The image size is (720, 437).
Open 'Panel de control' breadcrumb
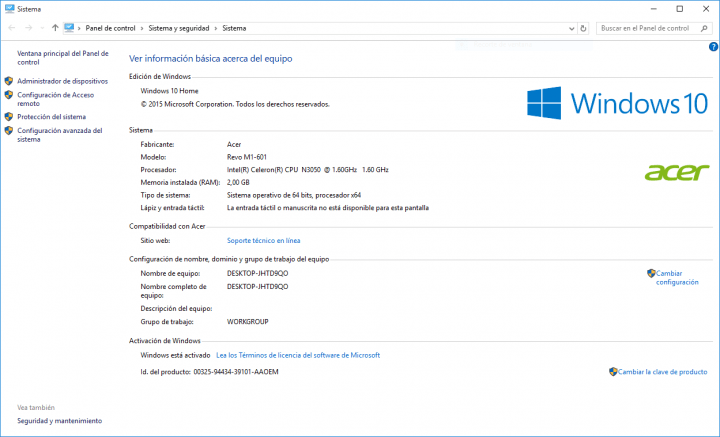[x=111, y=28]
